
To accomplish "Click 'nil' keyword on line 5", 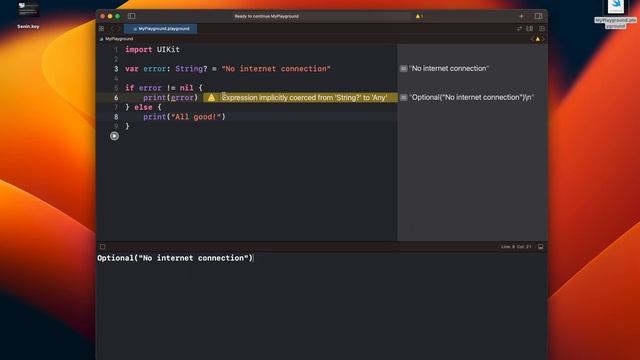I will 187,88.
